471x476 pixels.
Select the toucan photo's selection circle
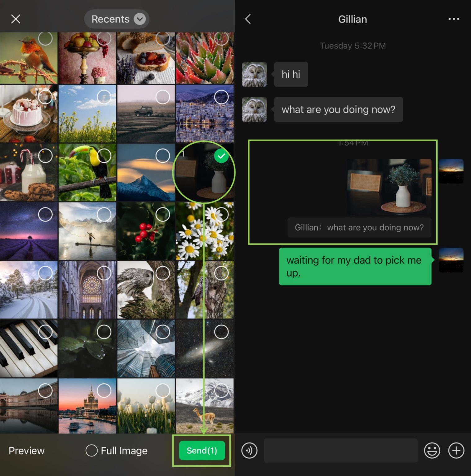click(x=104, y=156)
